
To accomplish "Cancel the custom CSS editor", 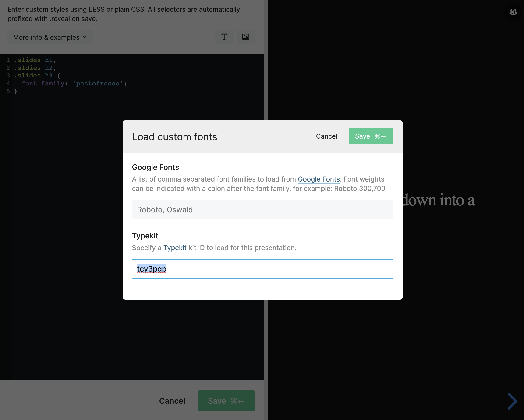I will (172, 401).
